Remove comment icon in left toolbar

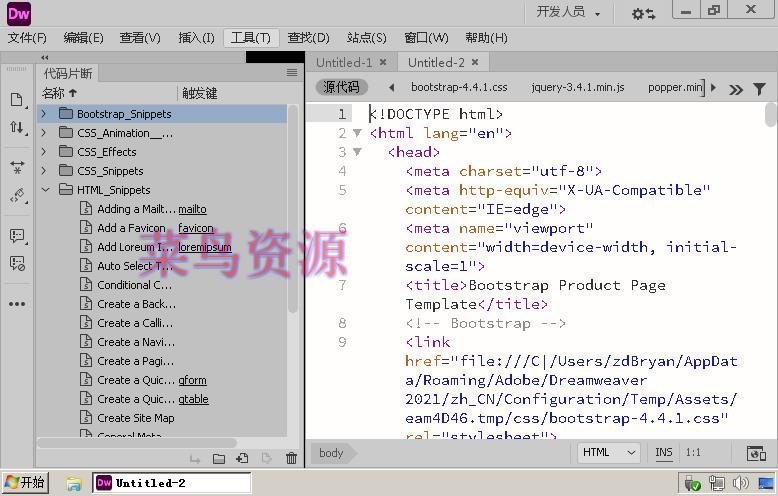click(x=17, y=263)
